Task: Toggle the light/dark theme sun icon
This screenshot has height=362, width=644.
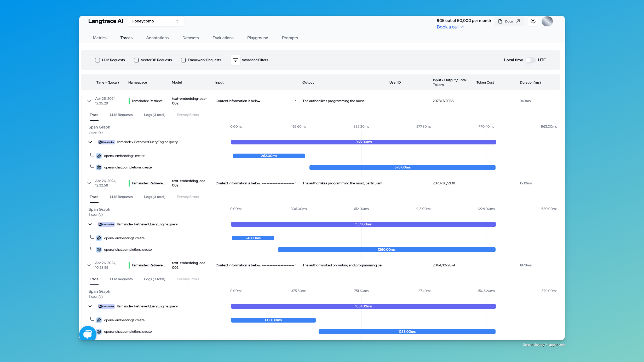Action: click(x=533, y=21)
